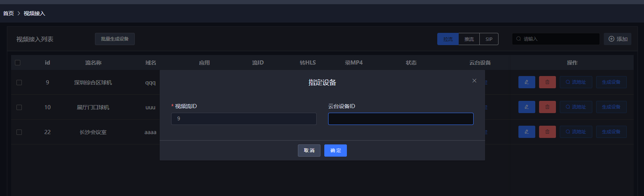Click 流地址 button for row 22
This screenshot has height=196, width=644.
click(576, 132)
